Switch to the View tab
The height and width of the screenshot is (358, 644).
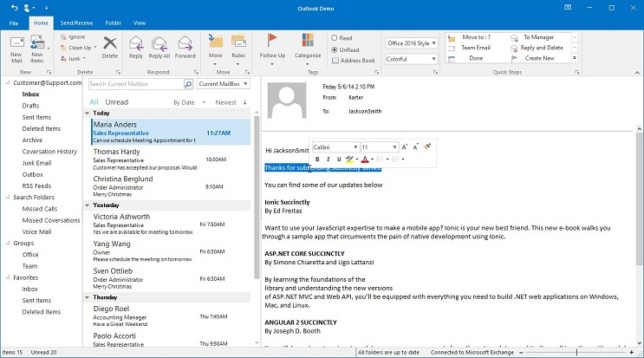coord(140,23)
